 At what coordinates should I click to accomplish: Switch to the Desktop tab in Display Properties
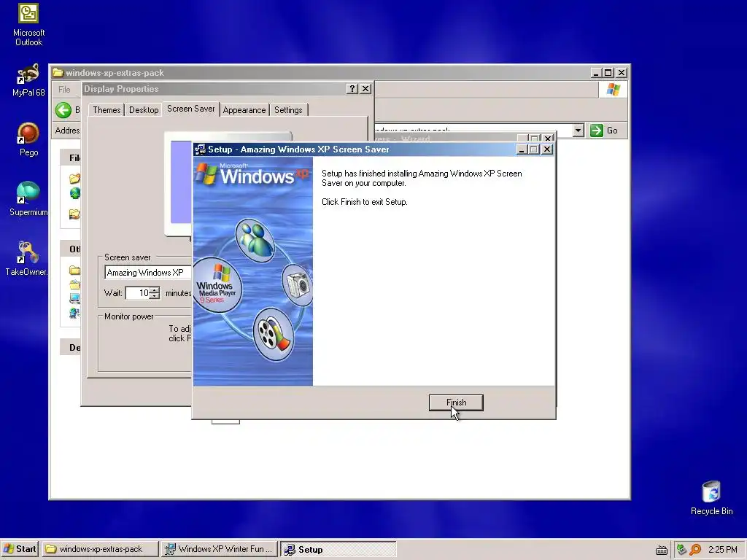coord(144,110)
